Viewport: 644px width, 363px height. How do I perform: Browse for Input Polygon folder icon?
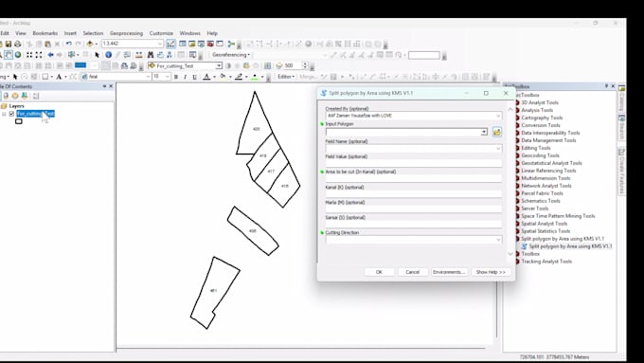497,132
